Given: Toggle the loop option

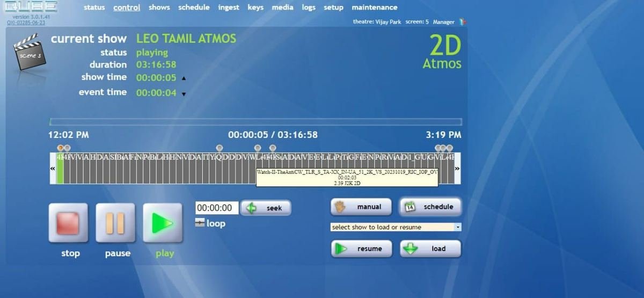Looking at the screenshot, I should [x=210, y=223].
